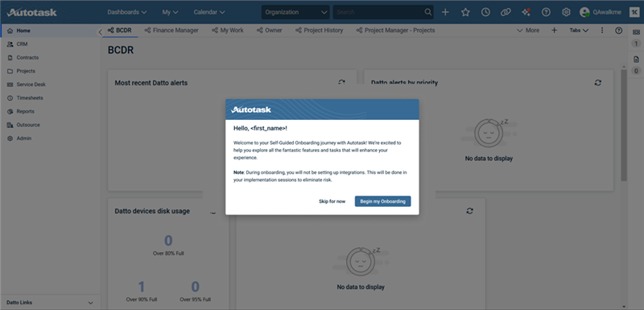644x310 pixels.
Task: Switch to Project Manager - Projects tab
Action: point(395,31)
